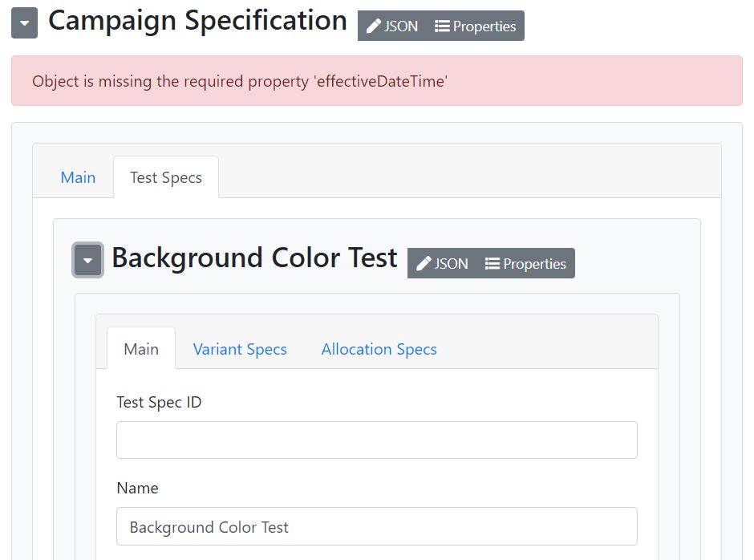Click list icon on Campaign Specification Properties
Viewport: 754px width, 560px height.
click(x=442, y=26)
